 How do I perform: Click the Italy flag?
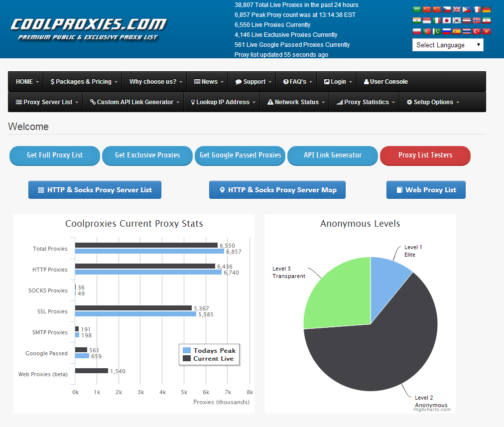pyautogui.click(x=437, y=20)
